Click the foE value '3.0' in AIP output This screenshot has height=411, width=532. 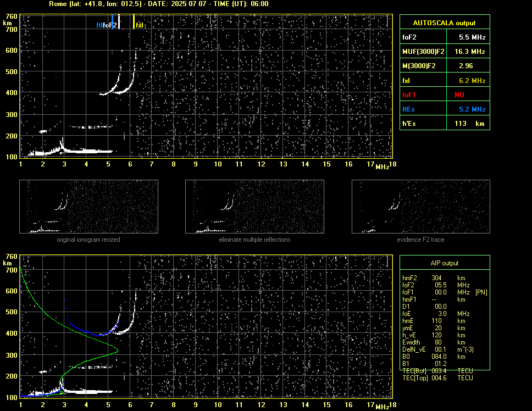(442, 314)
